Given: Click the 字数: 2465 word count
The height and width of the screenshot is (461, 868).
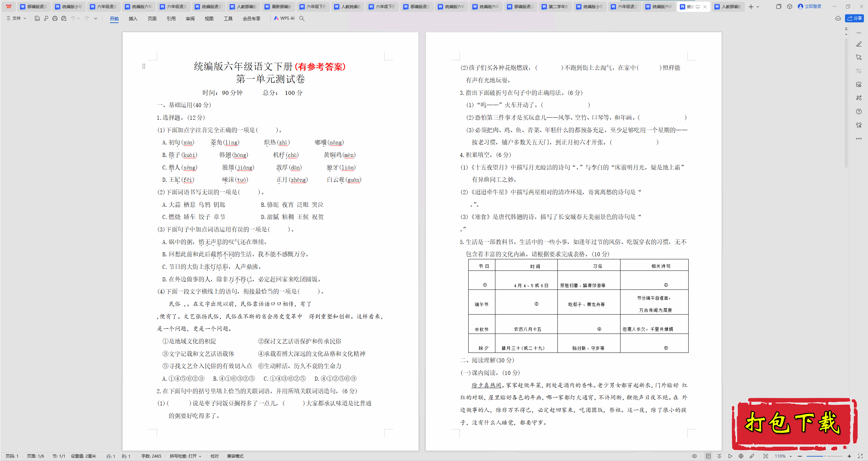Looking at the screenshot, I should point(151,456).
